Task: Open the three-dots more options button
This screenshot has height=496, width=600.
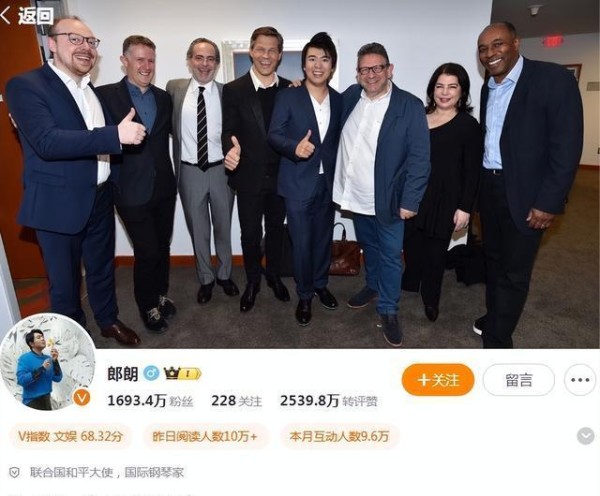Action: pyautogui.click(x=580, y=380)
